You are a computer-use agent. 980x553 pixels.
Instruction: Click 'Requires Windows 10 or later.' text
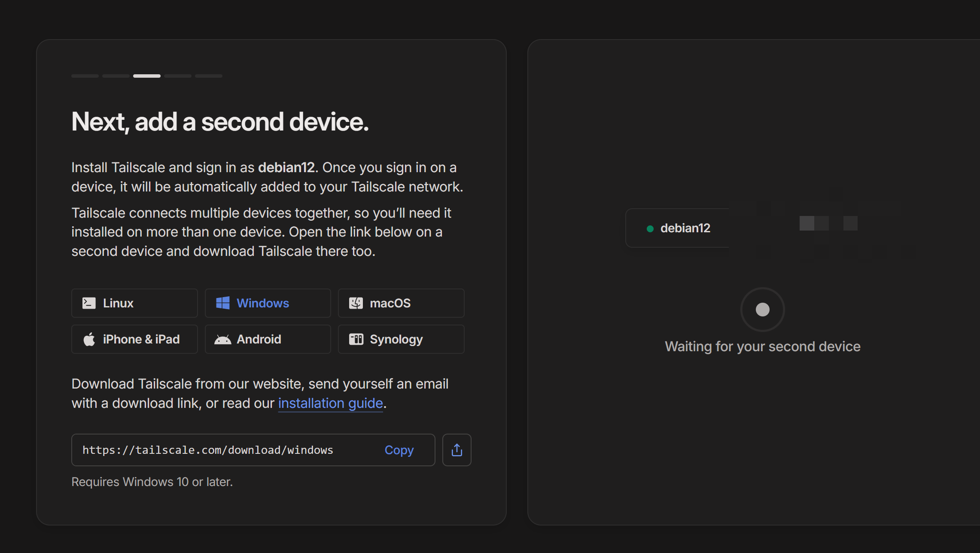[x=152, y=482]
